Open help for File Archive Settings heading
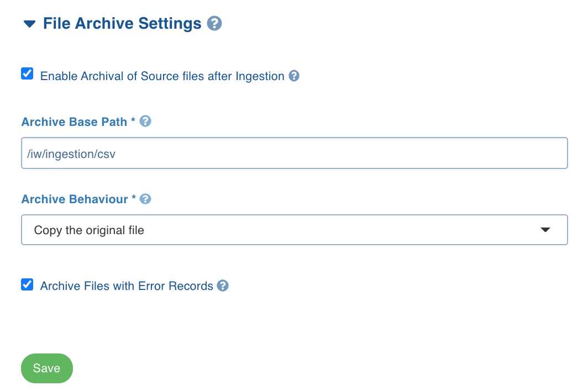Viewport: 588px width, 391px height. (214, 23)
